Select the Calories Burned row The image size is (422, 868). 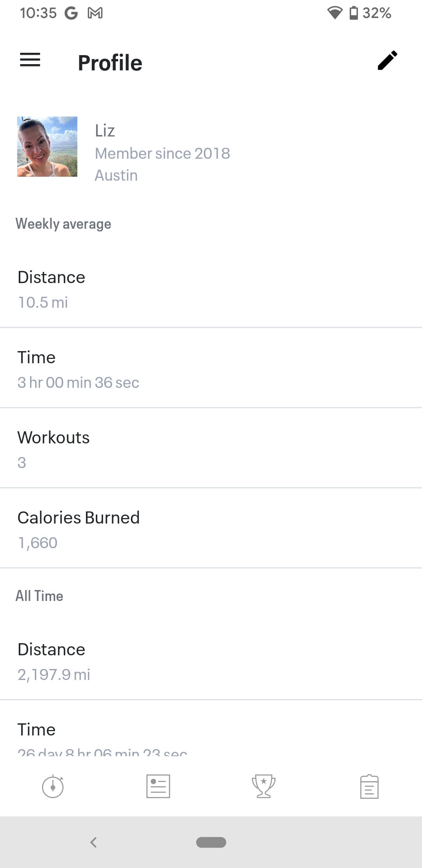[x=211, y=529]
